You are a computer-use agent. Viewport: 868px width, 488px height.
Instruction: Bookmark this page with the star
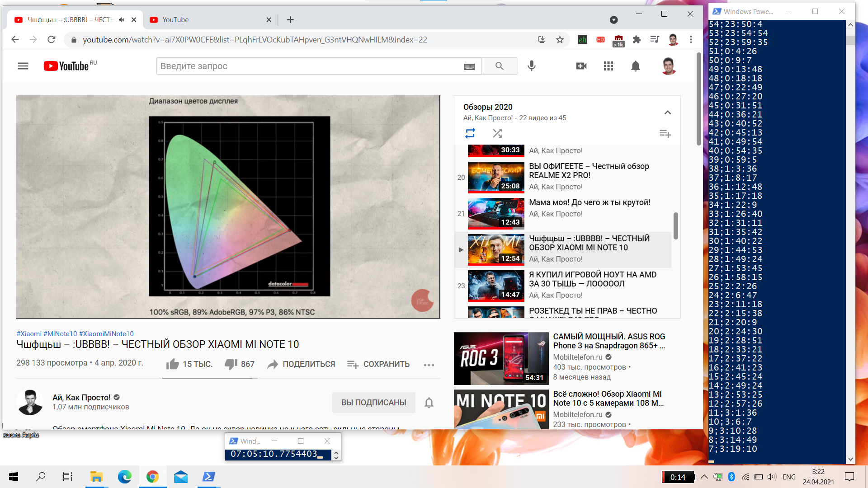click(560, 40)
